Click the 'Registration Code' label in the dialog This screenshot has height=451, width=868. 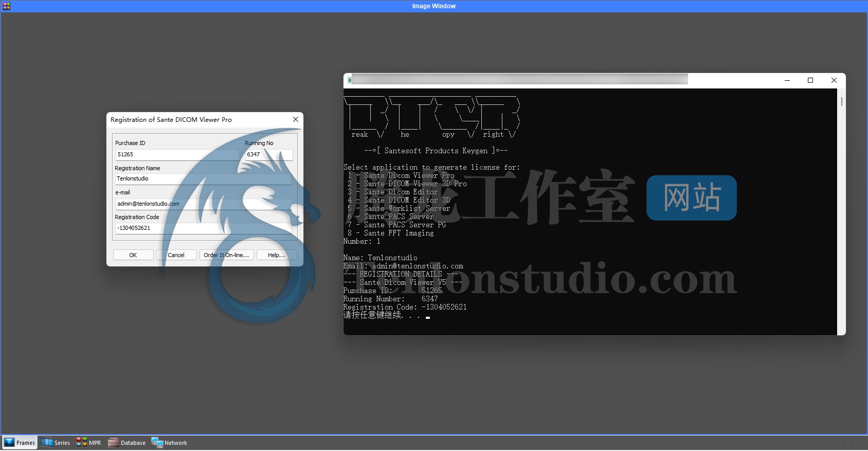pyautogui.click(x=137, y=217)
